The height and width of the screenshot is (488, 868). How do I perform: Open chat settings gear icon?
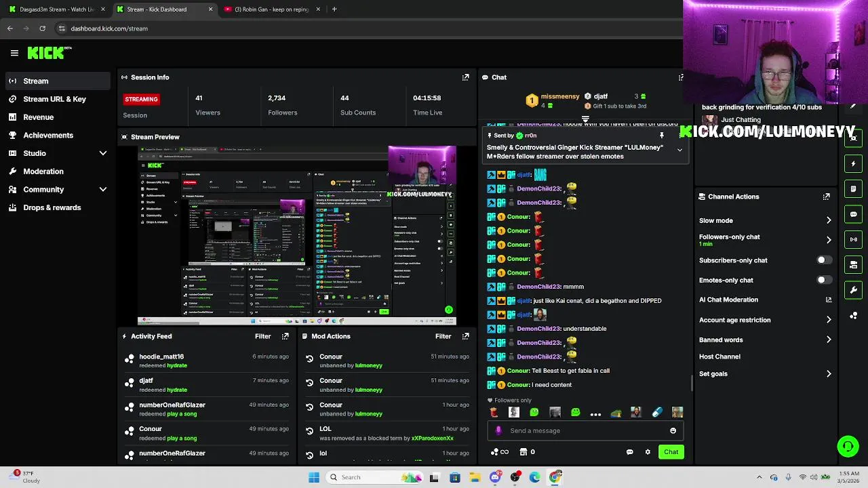pyautogui.click(x=648, y=452)
